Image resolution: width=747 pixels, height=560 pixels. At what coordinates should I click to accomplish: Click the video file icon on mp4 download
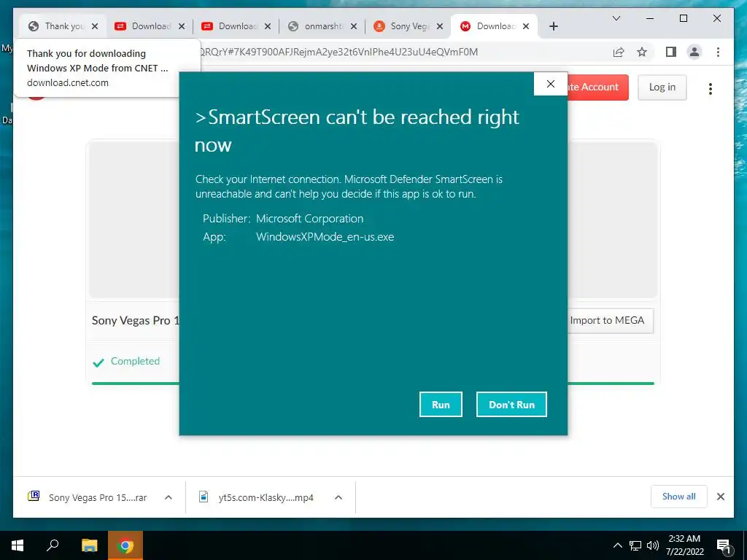point(204,497)
